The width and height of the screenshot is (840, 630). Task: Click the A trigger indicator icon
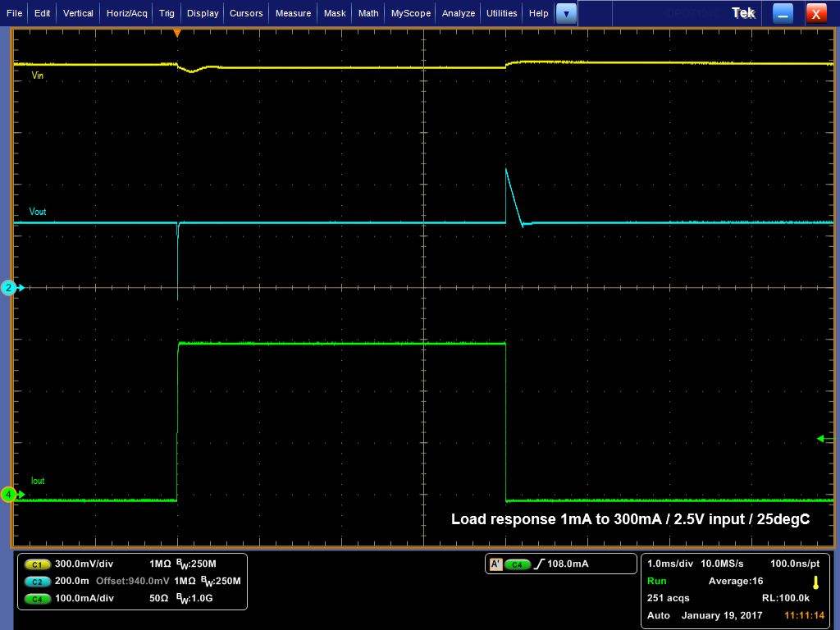495,564
